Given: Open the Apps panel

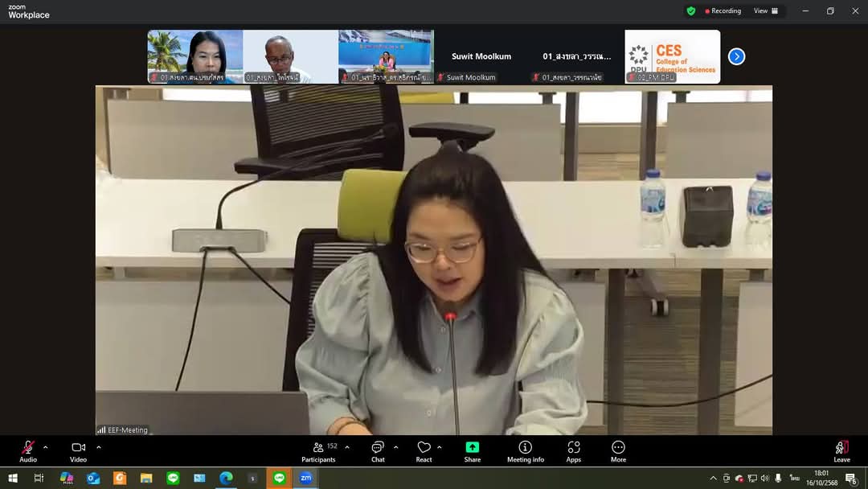Looking at the screenshot, I should coord(574,451).
